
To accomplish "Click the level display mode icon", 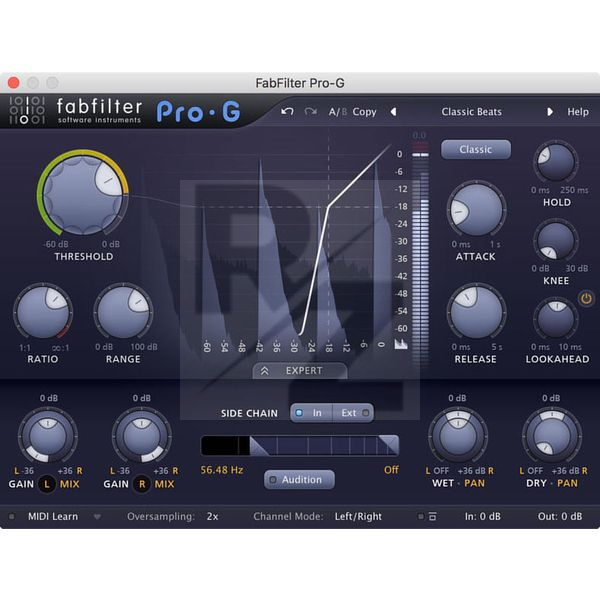I will coord(401,344).
